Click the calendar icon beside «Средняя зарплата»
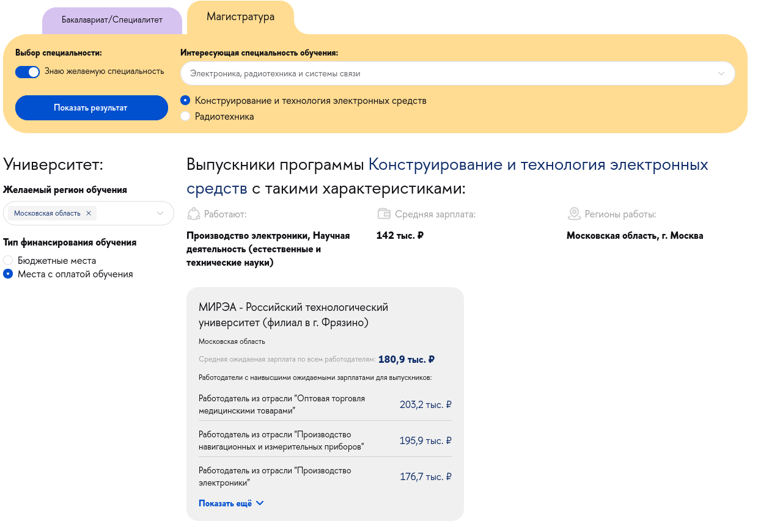The image size is (780, 532). (x=383, y=213)
